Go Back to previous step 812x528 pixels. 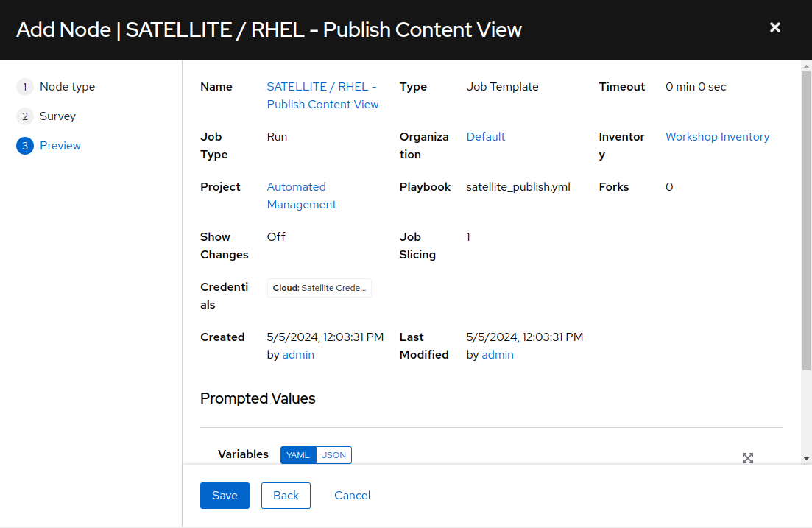click(286, 496)
